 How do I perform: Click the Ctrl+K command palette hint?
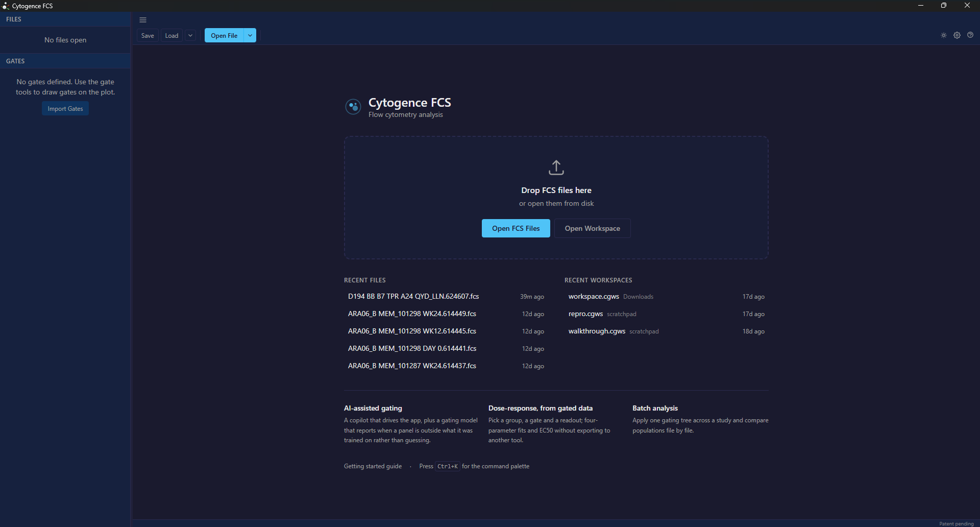448,466
